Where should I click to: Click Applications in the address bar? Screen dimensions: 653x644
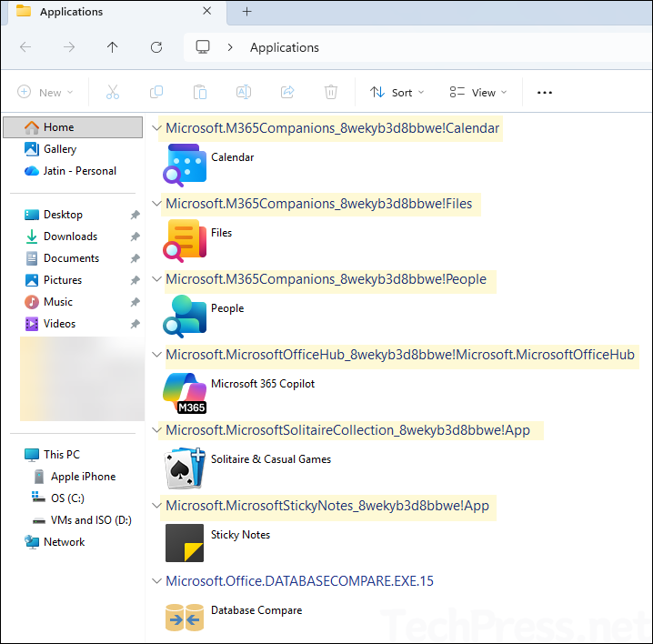[x=285, y=47]
